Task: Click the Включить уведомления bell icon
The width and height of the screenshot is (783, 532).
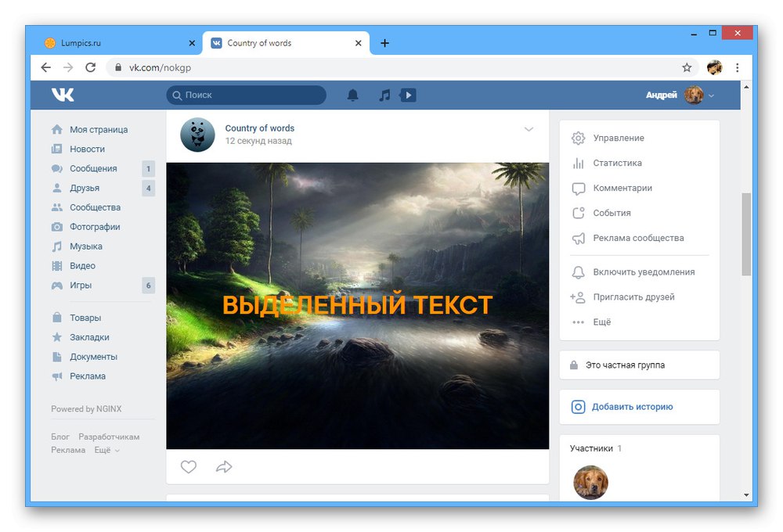Action: pyautogui.click(x=579, y=272)
